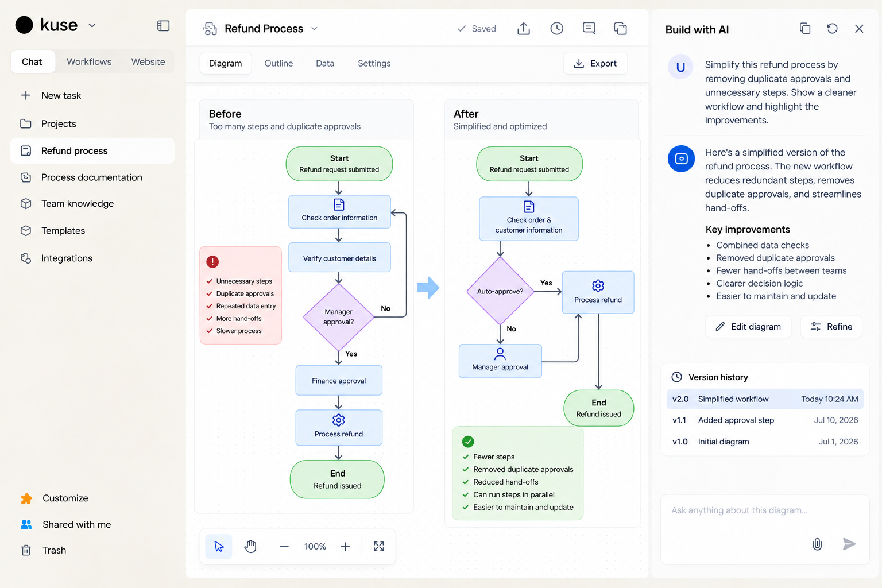Click the 100% zoom level
Image resolution: width=882 pixels, height=588 pixels.
click(x=315, y=547)
